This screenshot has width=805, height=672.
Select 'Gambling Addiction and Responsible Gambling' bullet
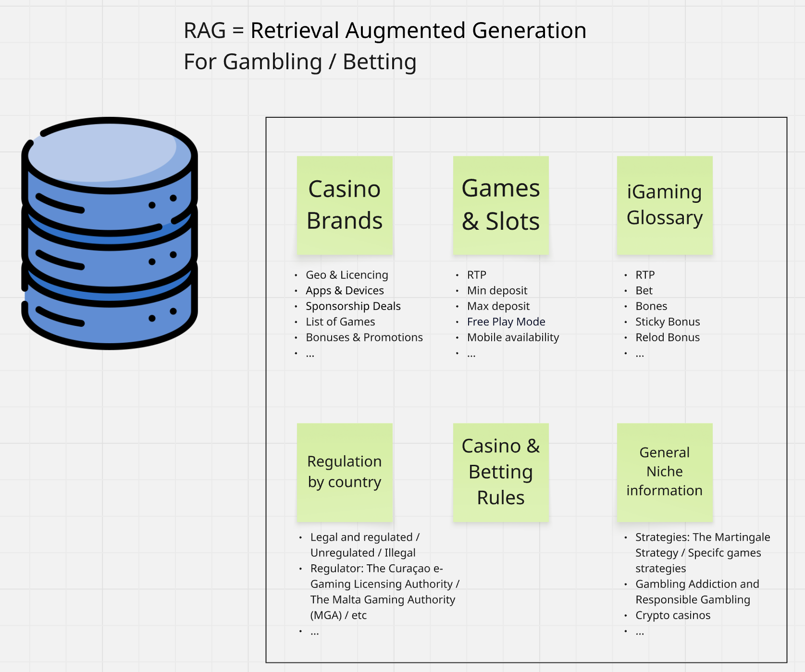pyautogui.click(x=697, y=592)
